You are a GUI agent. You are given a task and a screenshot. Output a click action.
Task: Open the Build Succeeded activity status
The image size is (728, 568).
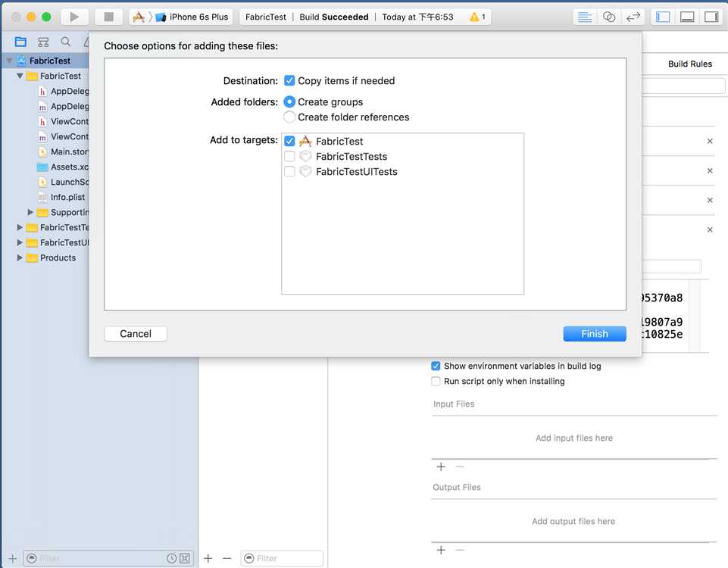(x=334, y=17)
